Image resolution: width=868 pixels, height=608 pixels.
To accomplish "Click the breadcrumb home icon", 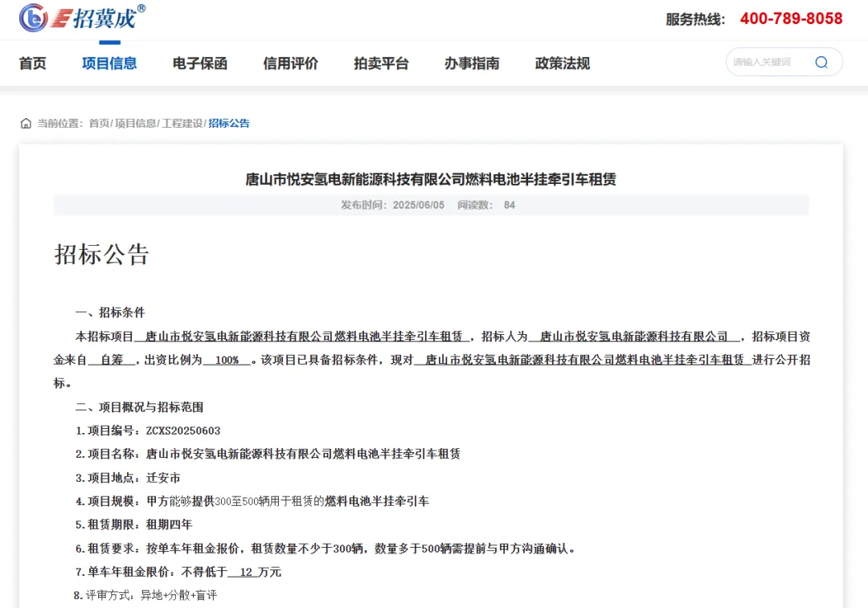I will point(26,124).
